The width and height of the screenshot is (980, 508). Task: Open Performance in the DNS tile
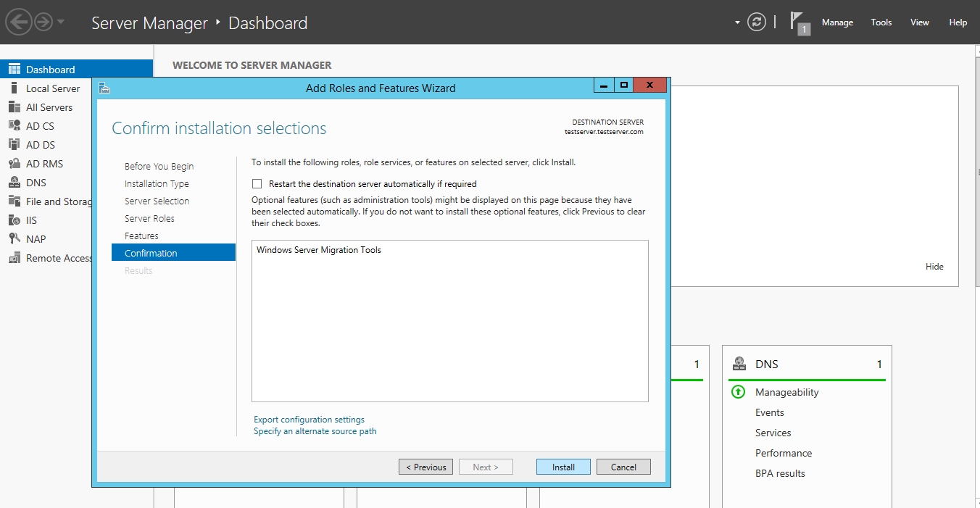pos(784,453)
